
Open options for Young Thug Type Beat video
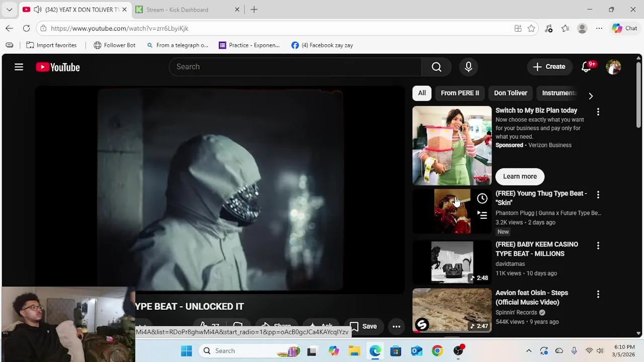[598, 195]
